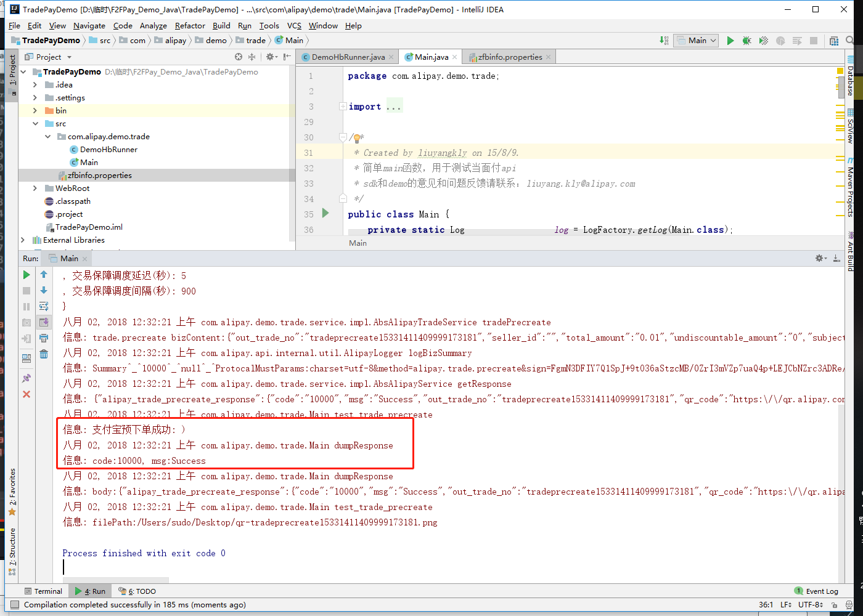Toggle the Project tool window side tab
The image size is (863, 616).
pyautogui.click(x=12, y=71)
